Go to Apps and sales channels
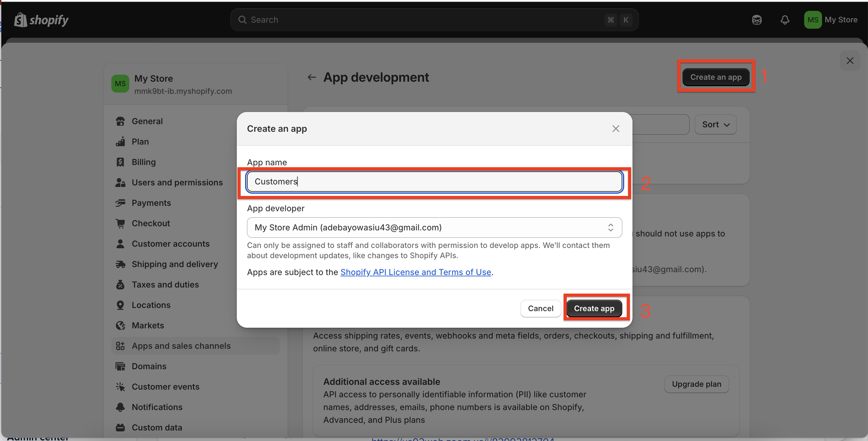This screenshot has height=441, width=868. tap(181, 346)
